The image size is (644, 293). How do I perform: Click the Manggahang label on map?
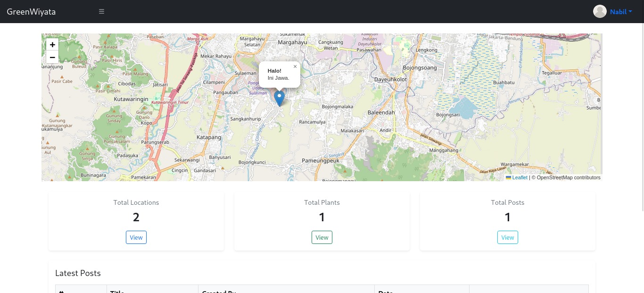point(444,151)
